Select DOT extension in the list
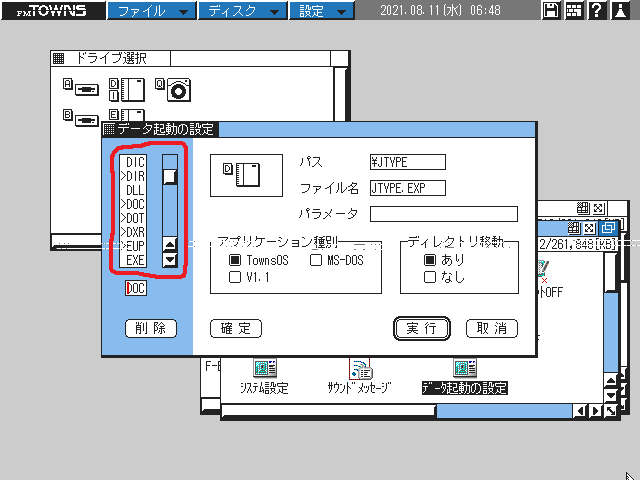640x480 pixels. 133,218
